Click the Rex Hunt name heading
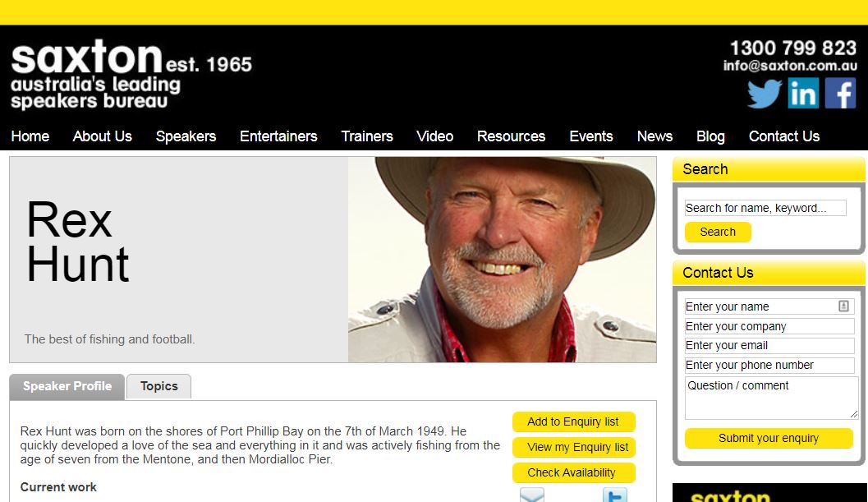This screenshot has width=868, height=502. tap(77, 242)
